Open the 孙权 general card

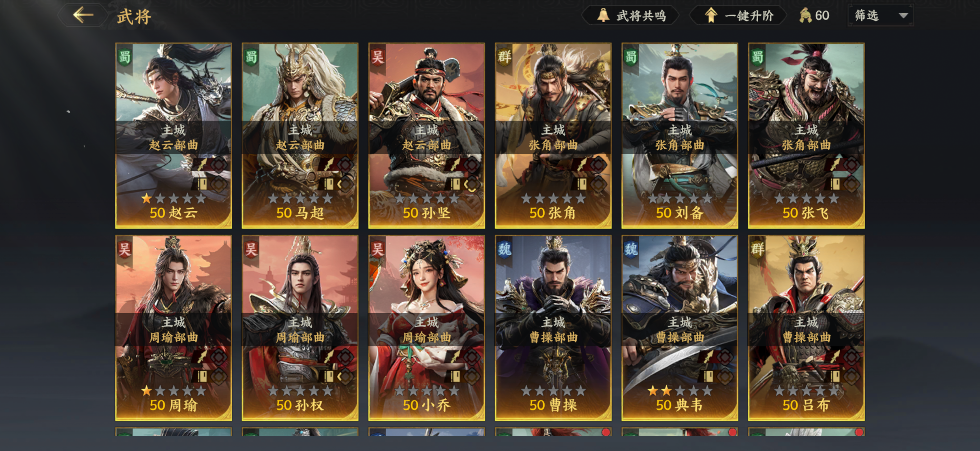(x=300, y=328)
